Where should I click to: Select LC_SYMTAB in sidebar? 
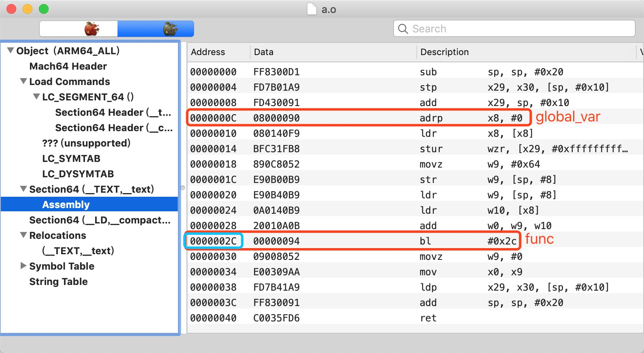71,158
